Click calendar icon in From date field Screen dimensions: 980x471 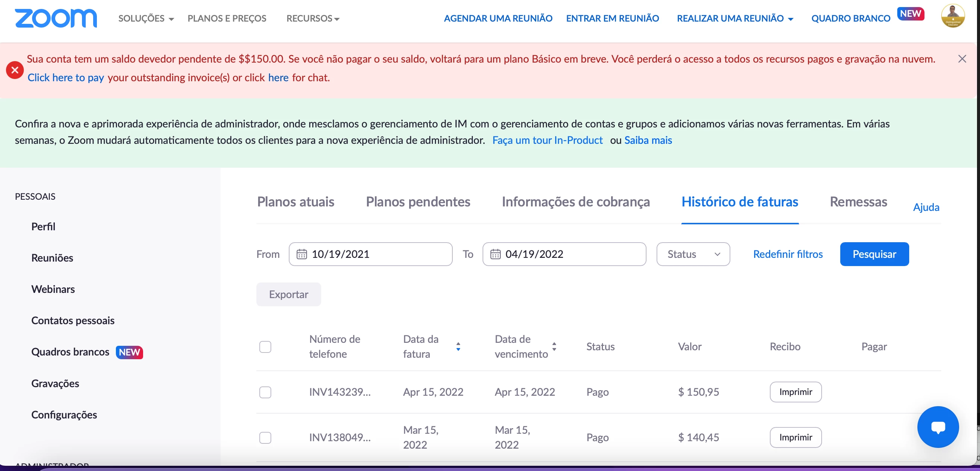302,254
